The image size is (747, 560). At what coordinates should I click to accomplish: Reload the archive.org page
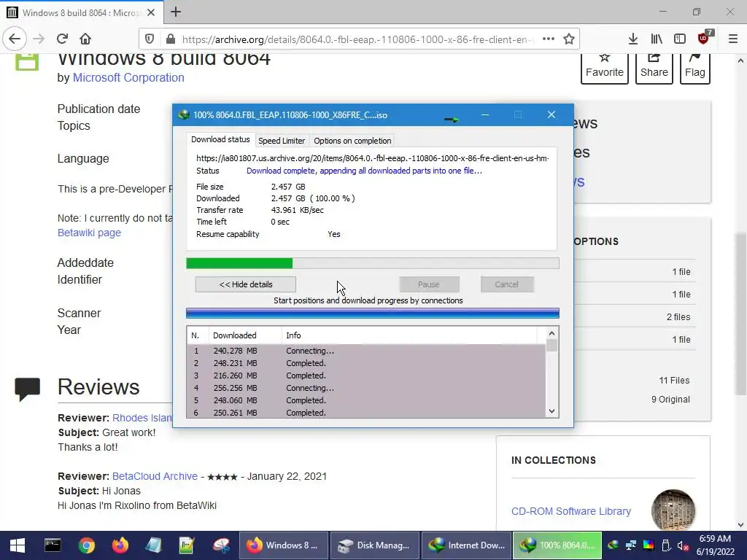[x=62, y=39]
